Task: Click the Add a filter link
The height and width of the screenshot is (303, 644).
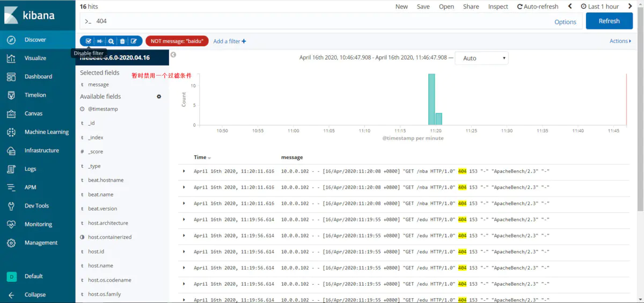Action: 230,41
